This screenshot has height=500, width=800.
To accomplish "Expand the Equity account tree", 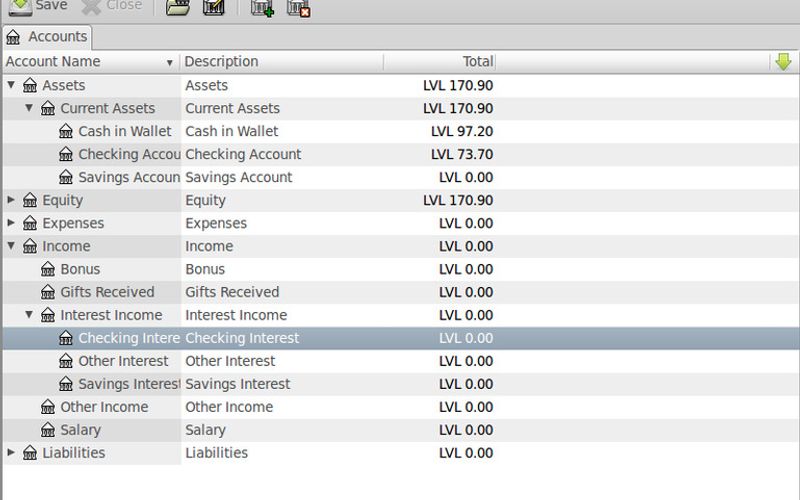I will (11, 199).
